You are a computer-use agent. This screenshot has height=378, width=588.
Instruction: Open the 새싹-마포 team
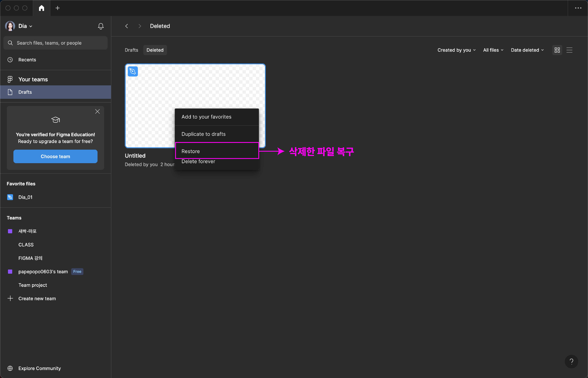[x=27, y=231]
